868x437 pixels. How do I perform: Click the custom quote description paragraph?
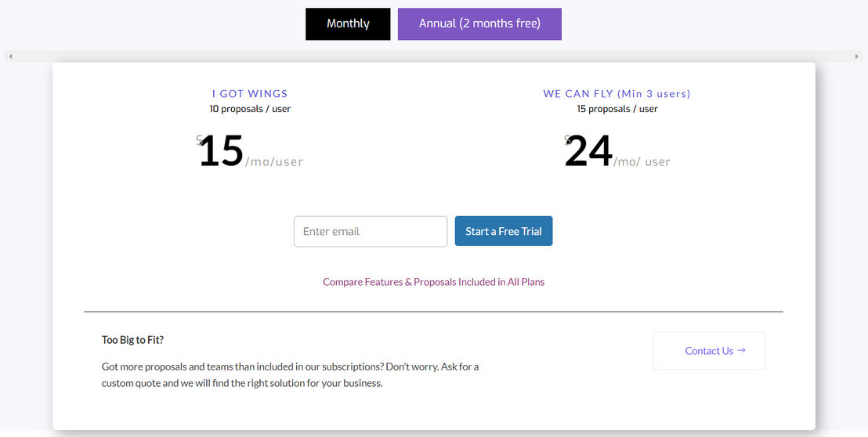[x=290, y=374]
